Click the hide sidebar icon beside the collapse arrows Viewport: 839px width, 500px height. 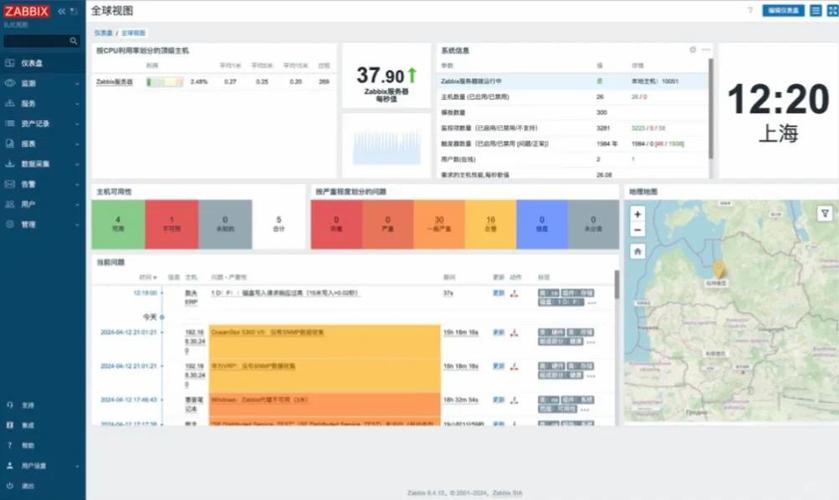[x=74, y=11]
